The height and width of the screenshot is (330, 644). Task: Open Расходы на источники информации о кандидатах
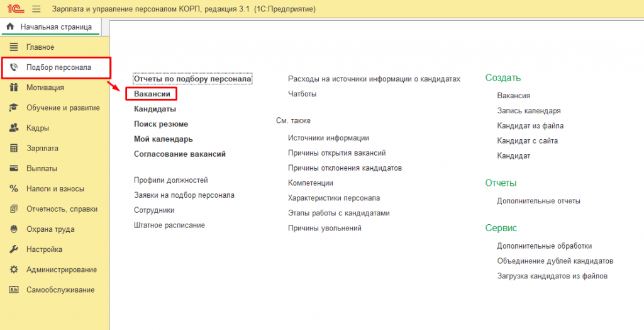coord(374,79)
